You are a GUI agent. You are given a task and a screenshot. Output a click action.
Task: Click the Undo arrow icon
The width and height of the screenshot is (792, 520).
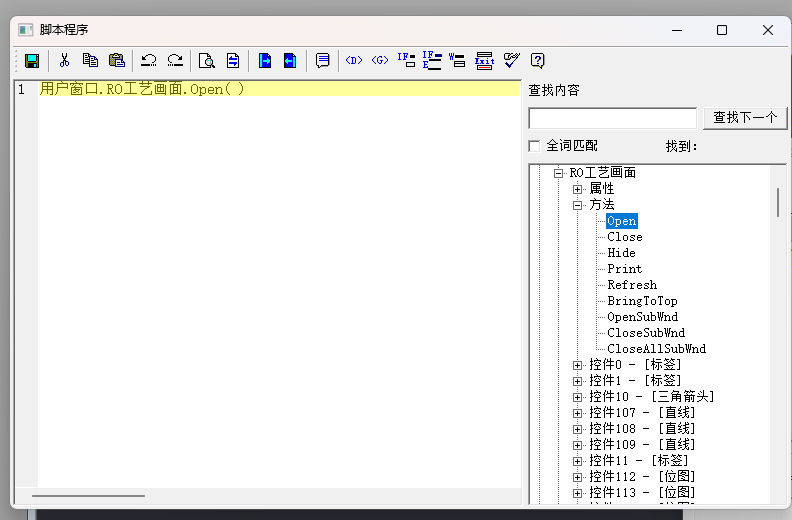tap(148, 60)
